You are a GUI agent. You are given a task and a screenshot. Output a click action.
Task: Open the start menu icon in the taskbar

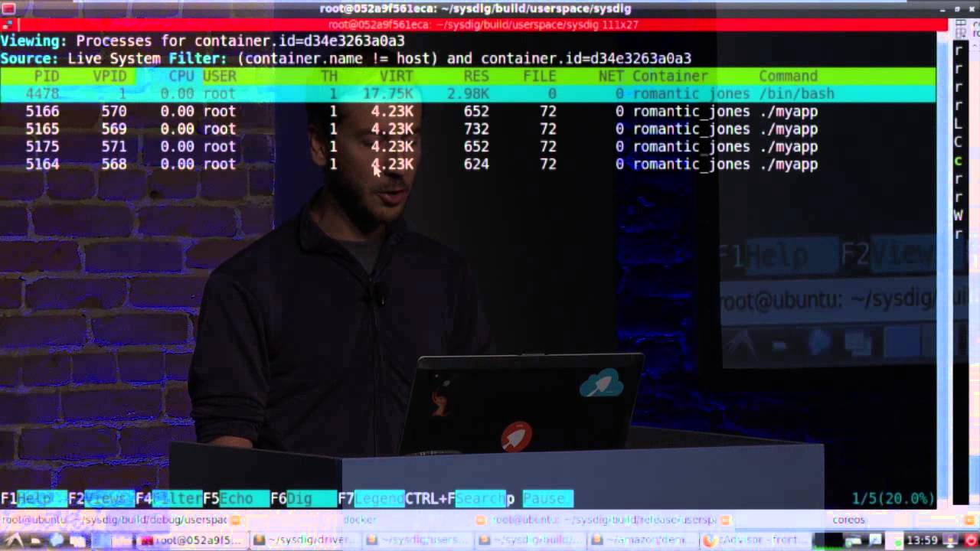[14, 540]
